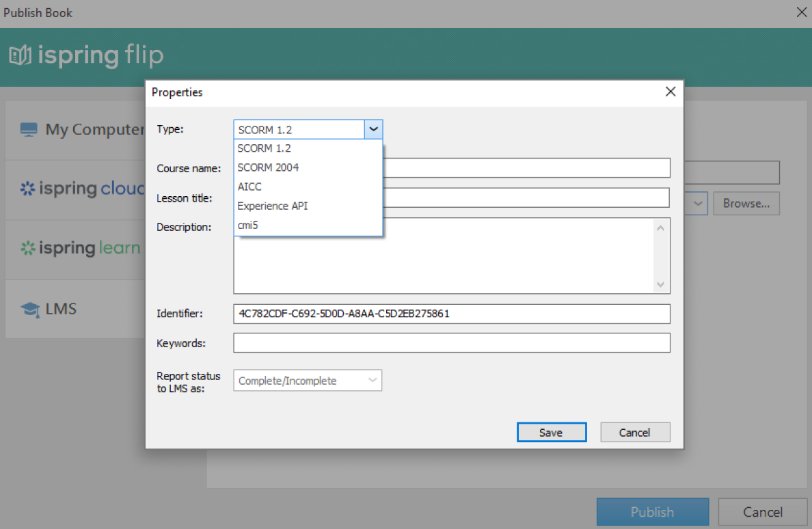Click the blue Publish button

coord(652,512)
